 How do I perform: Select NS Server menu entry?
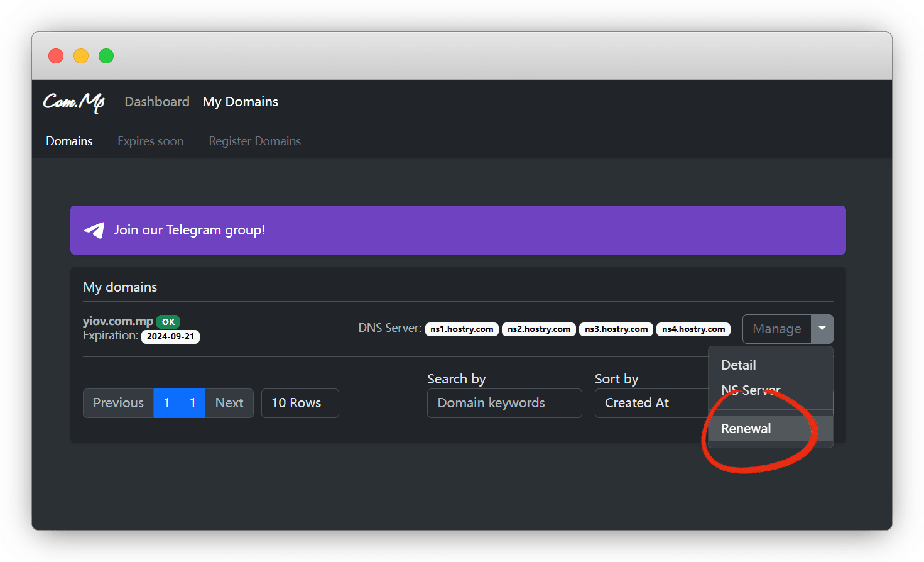tap(751, 390)
